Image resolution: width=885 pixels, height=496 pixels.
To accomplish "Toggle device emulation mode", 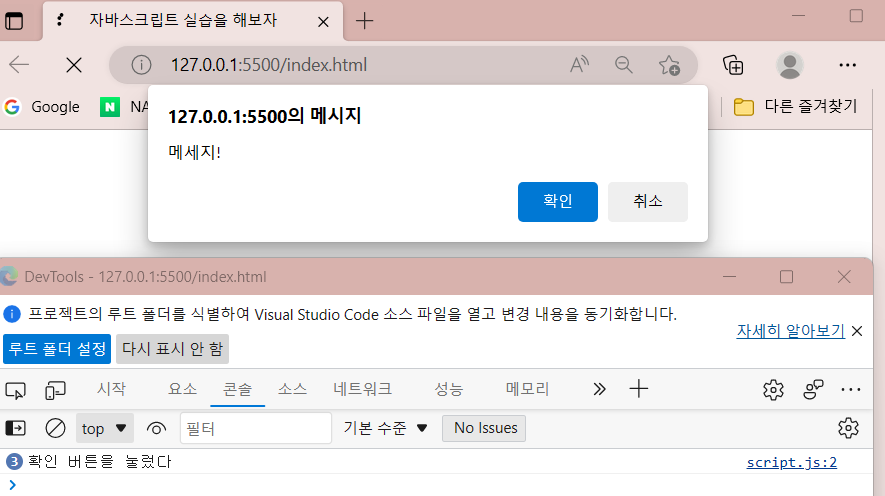I will [55, 390].
